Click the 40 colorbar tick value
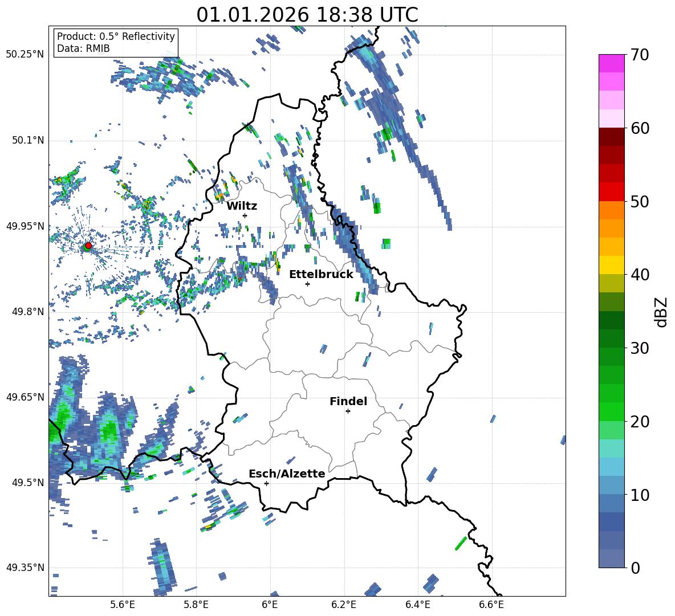The height and width of the screenshot is (616, 675). tap(640, 275)
